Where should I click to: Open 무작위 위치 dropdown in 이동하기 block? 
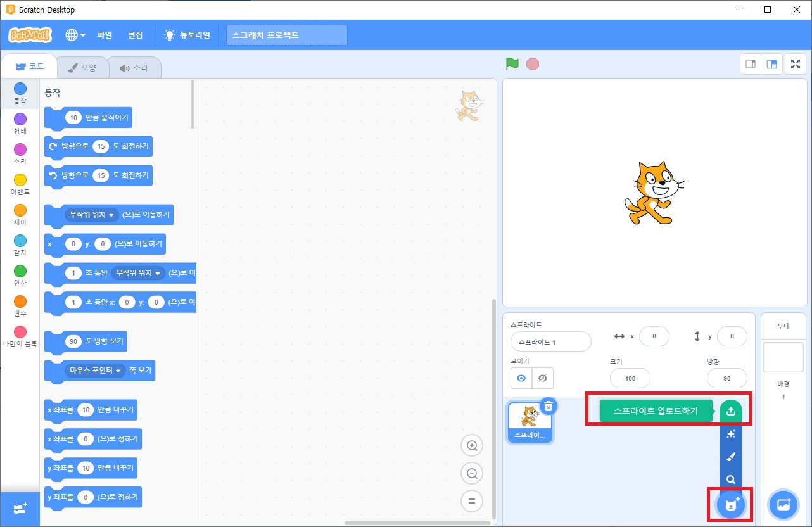[x=92, y=215]
